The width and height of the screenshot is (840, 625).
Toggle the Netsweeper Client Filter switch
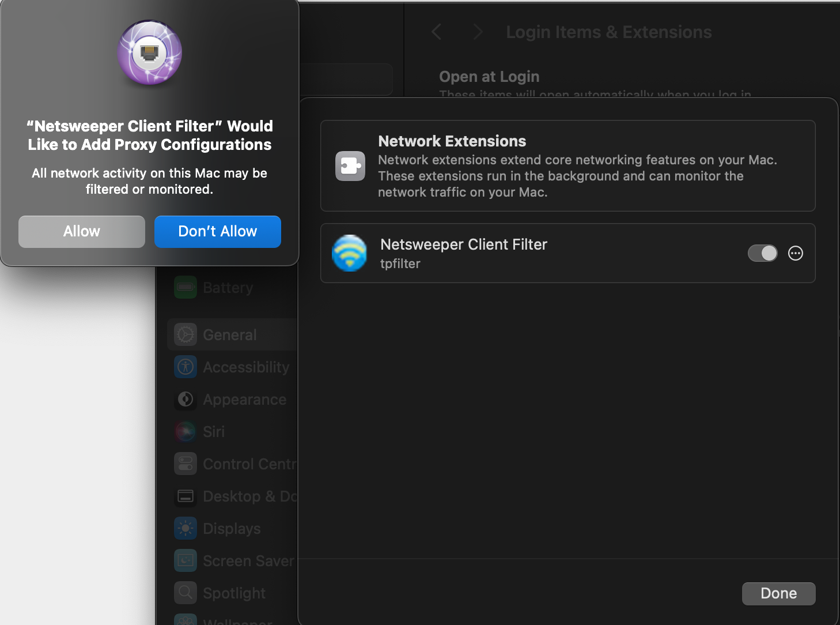tap(762, 253)
